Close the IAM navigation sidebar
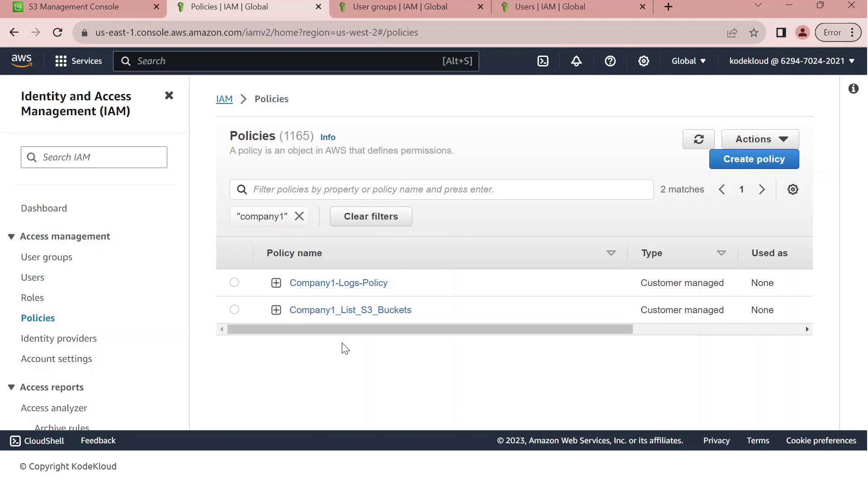This screenshot has height=488, width=868. tap(169, 96)
